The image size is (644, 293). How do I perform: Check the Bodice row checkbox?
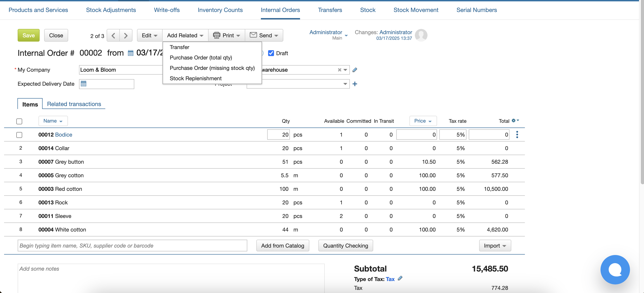pyautogui.click(x=19, y=135)
